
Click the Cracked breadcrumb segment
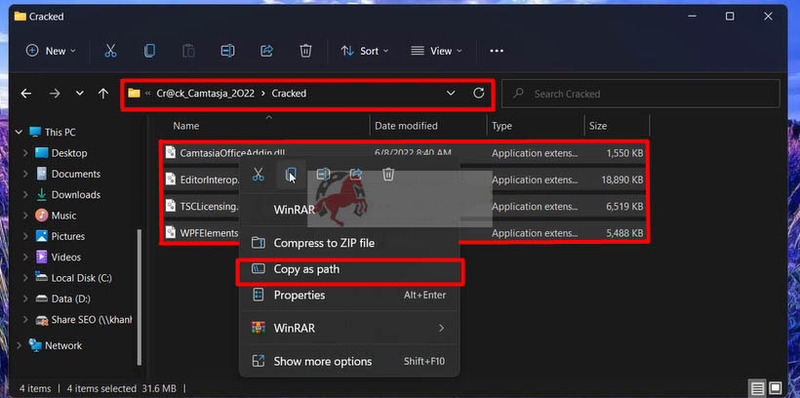pyautogui.click(x=289, y=93)
